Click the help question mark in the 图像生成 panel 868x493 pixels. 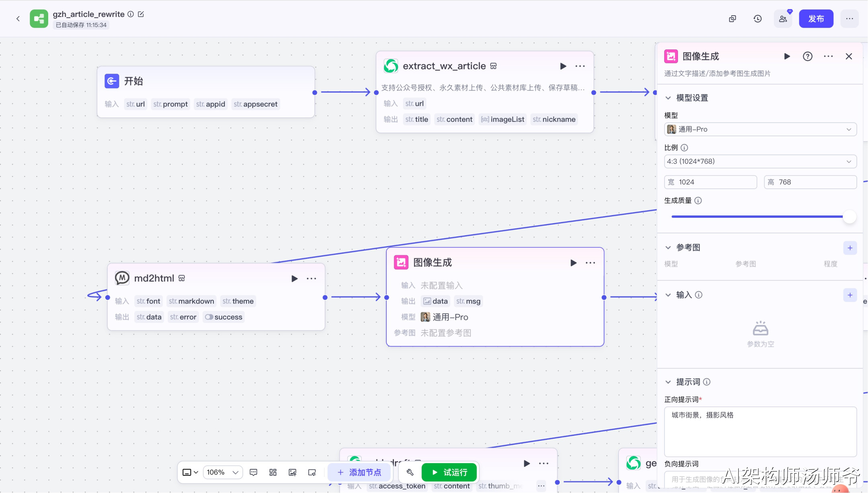coord(807,56)
